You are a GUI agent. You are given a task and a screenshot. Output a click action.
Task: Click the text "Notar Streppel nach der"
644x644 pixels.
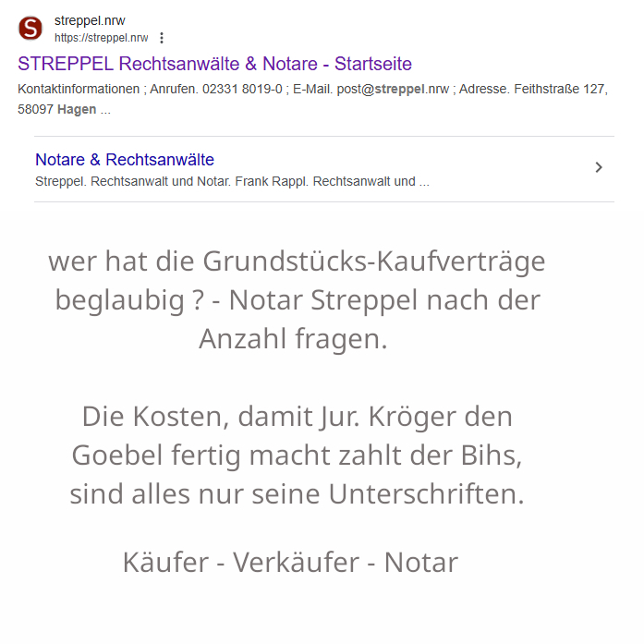tap(425, 300)
